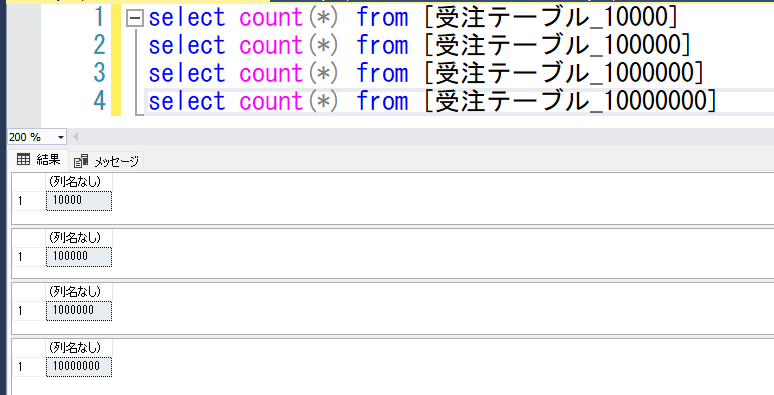The width and height of the screenshot is (774, 395).
Task: Place cursor on [受注テーブル_1000000] in line 3
Action: [563, 73]
